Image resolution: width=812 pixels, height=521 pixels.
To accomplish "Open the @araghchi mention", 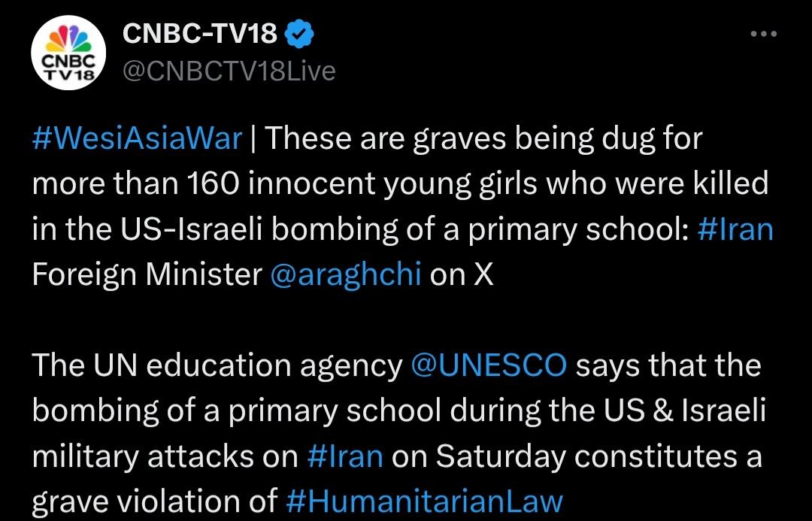I will [x=345, y=274].
